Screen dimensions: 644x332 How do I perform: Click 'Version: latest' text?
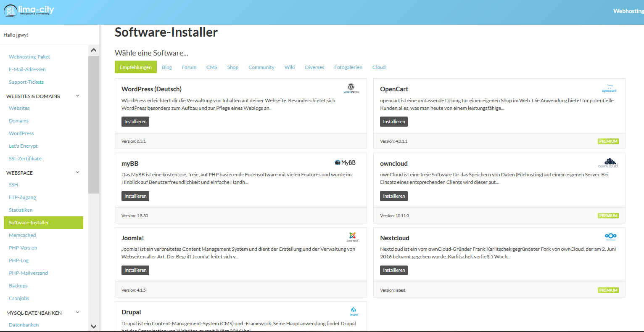click(x=393, y=290)
